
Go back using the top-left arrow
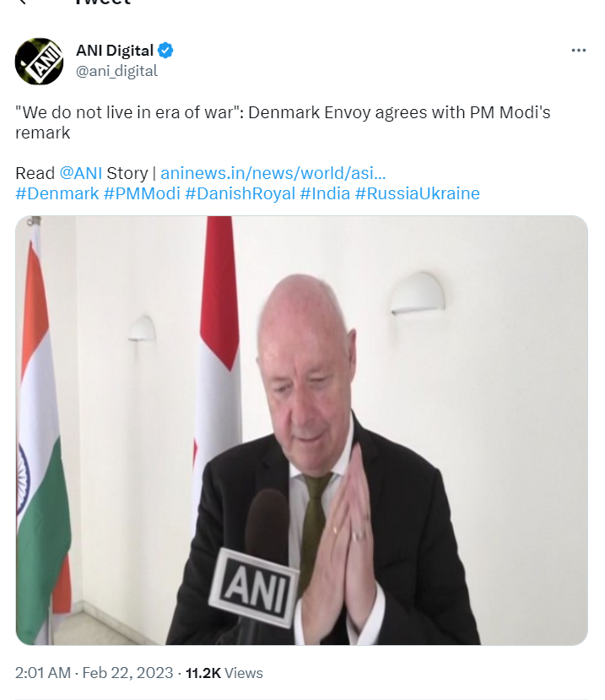click(x=22, y=2)
